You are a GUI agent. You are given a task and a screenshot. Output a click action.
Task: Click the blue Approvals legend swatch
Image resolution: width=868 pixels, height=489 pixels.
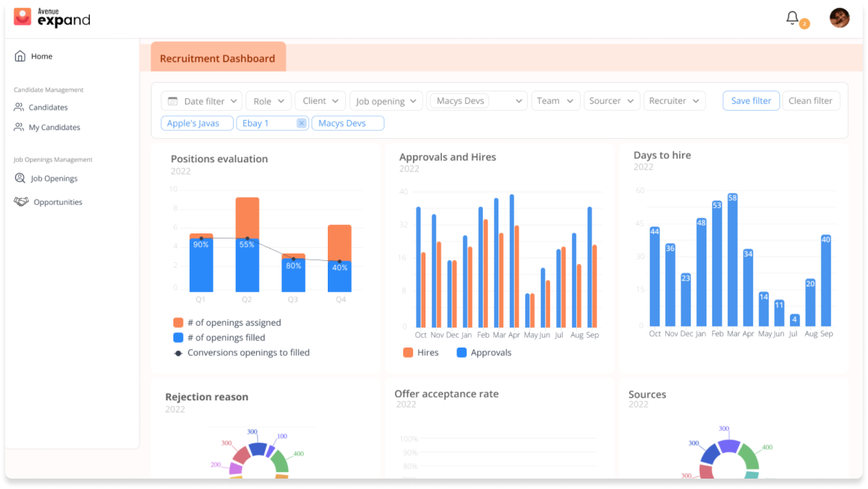(x=461, y=353)
